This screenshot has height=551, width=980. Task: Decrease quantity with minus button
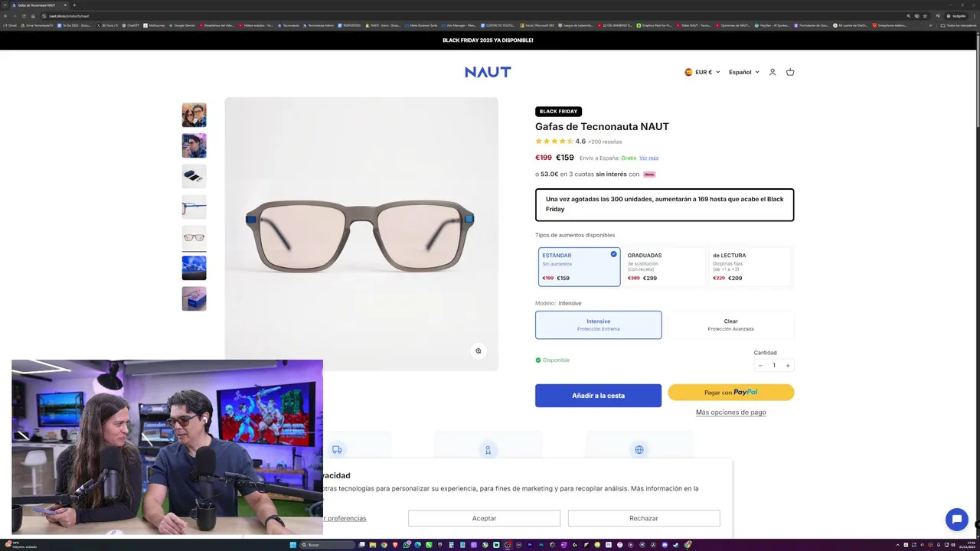click(760, 366)
